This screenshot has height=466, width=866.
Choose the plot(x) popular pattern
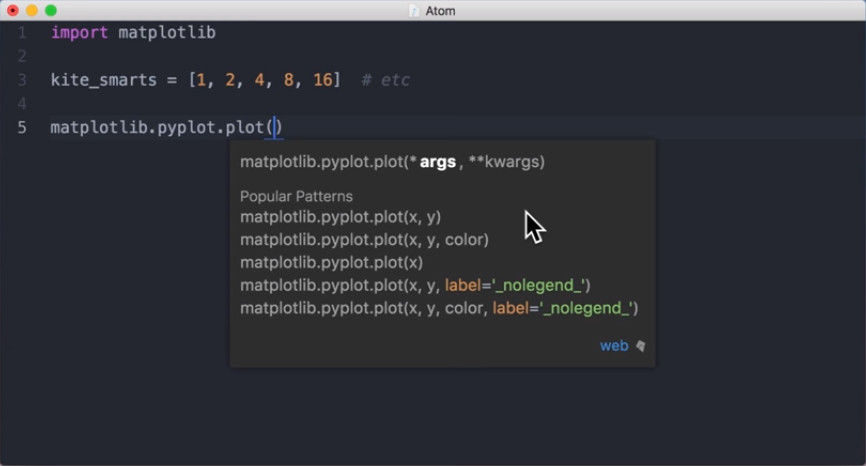pos(331,262)
